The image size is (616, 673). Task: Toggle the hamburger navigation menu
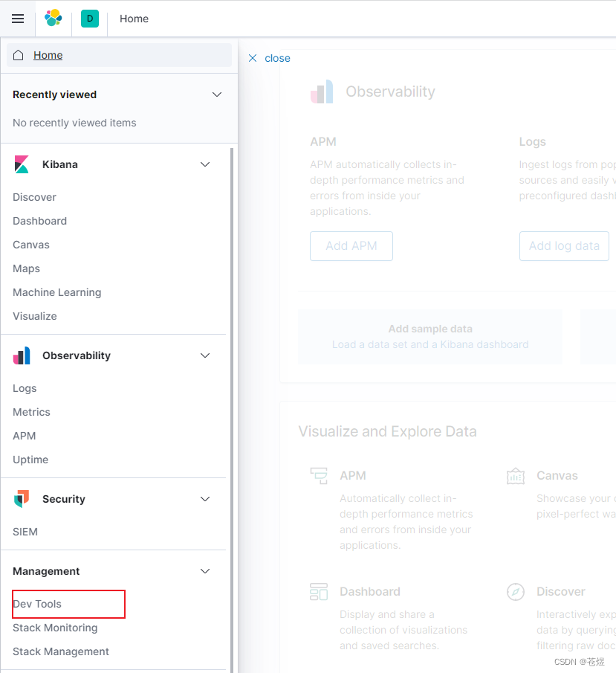click(18, 19)
